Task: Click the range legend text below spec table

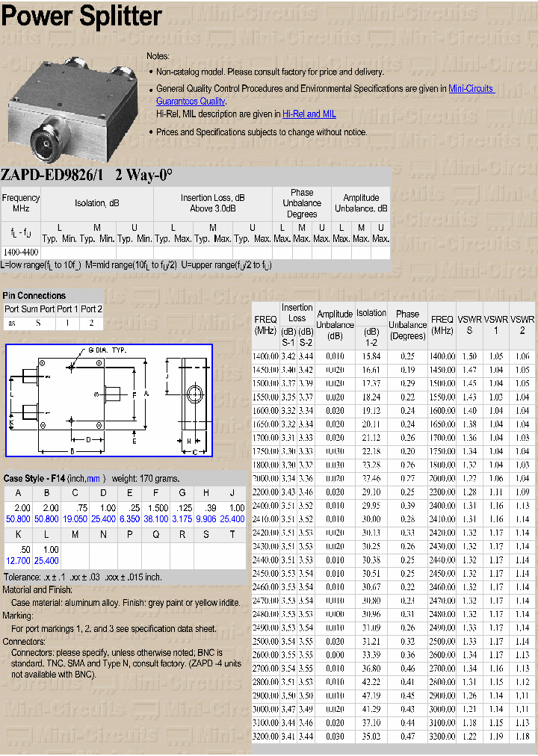Action: tap(136, 265)
